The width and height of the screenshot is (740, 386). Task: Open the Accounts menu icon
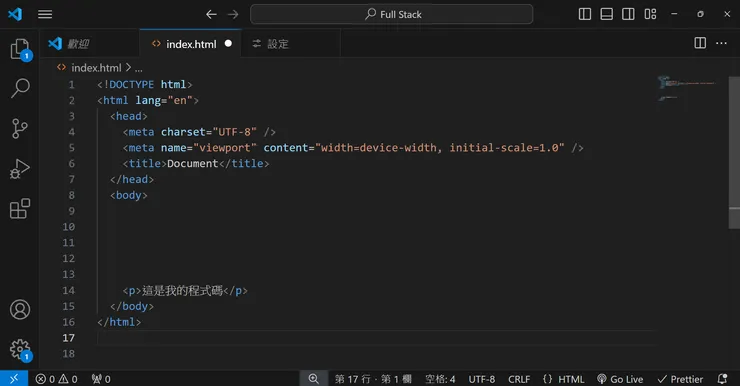(x=20, y=310)
